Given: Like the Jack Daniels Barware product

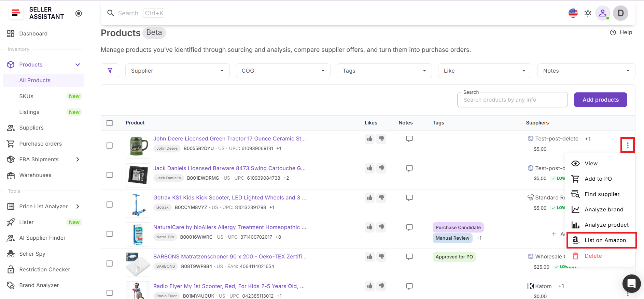Looking at the screenshot, I should click(x=369, y=168).
